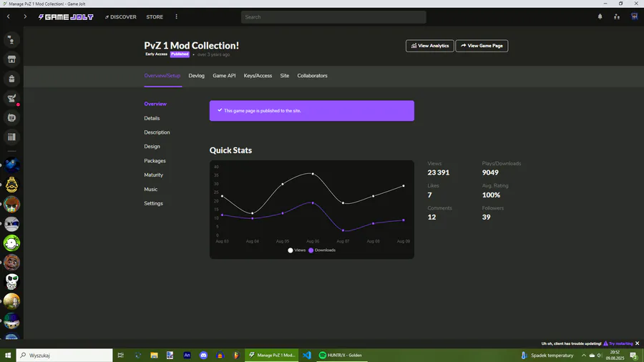Screen dimensions: 644x362
Task: Open the Game Jolt logo home link
Action: (66, 17)
